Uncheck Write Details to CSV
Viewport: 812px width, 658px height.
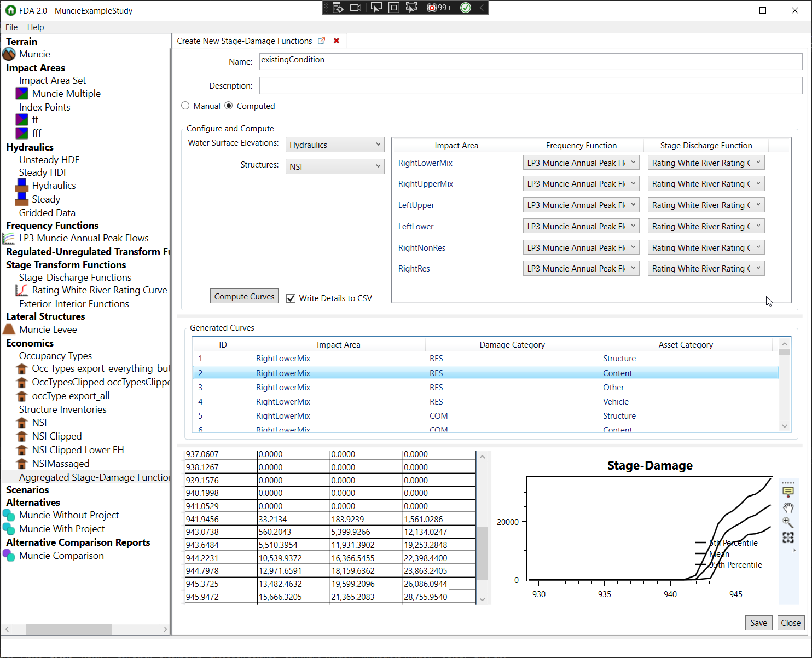tap(291, 298)
